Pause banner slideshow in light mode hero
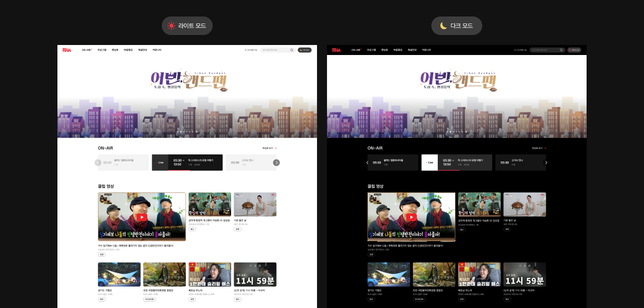Viewport: 644px width, 308px height. pos(197,132)
